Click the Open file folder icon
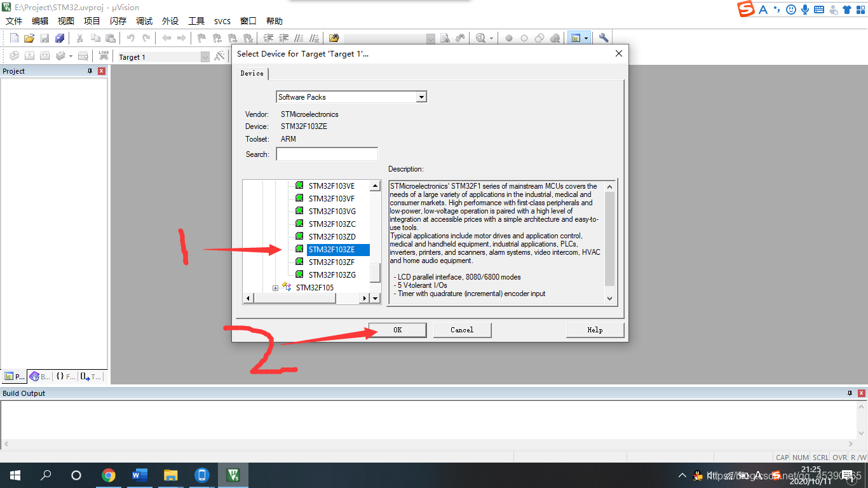This screenshot has height=488, width=868. click(x=29, y=38)
